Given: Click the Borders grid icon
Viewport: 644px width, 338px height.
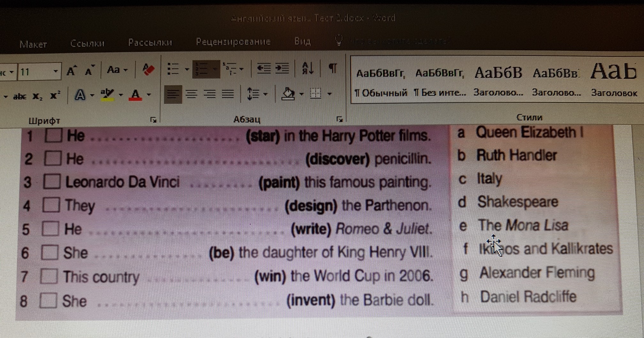Looking at the screenshot, I should (316, 94).
